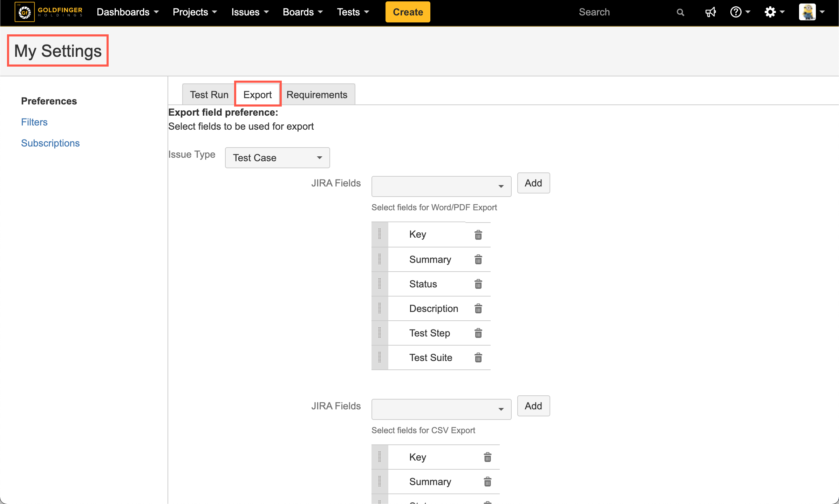Click the megaphone feedback icon
The height and width of the screenshot is (504, 839).
point(710,12)
